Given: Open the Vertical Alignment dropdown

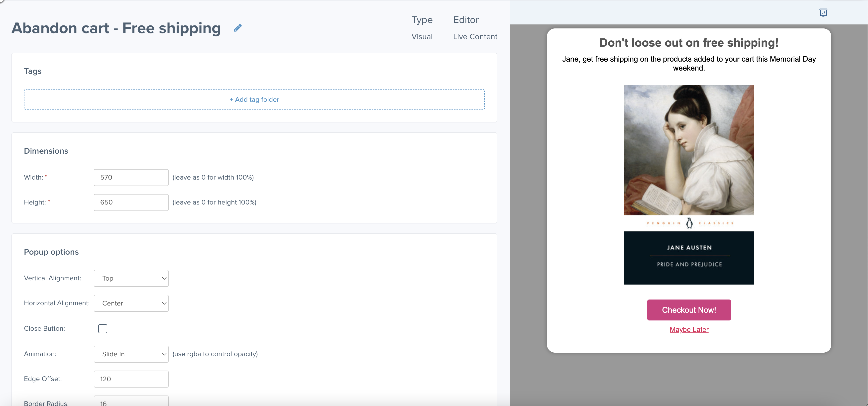Looking at the screenshot, I should (x=131, y=278).
